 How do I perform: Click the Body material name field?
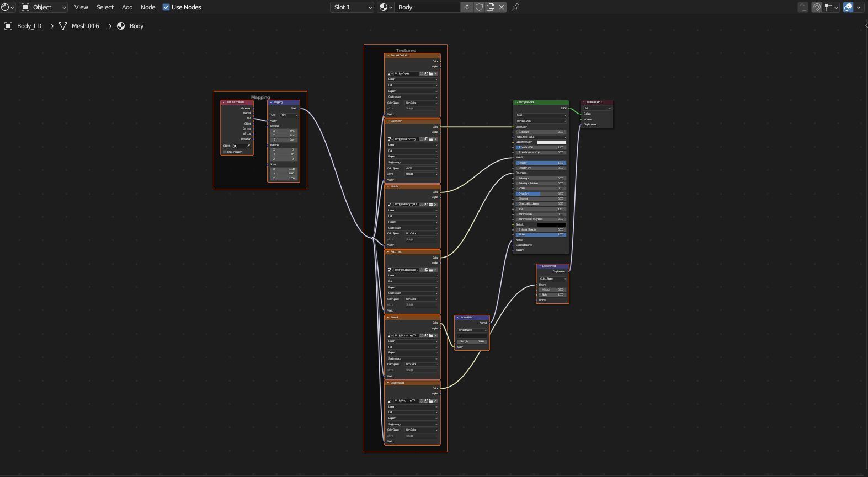428,7
